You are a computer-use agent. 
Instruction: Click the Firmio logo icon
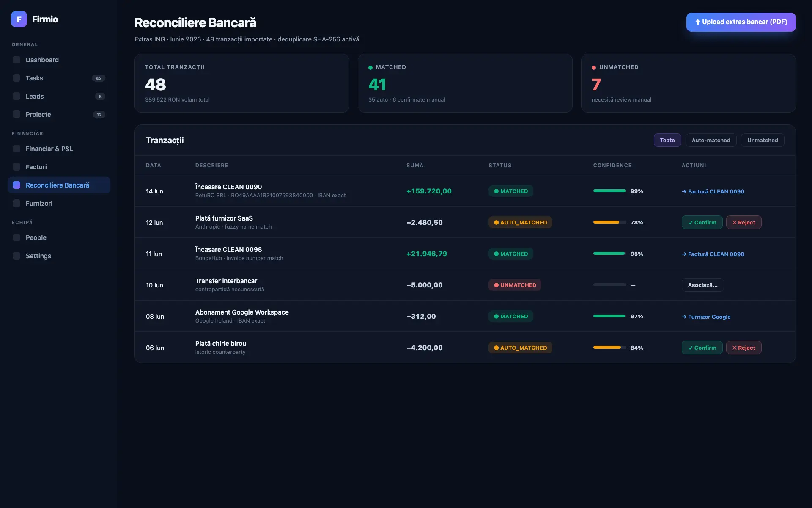click(19, 19)
